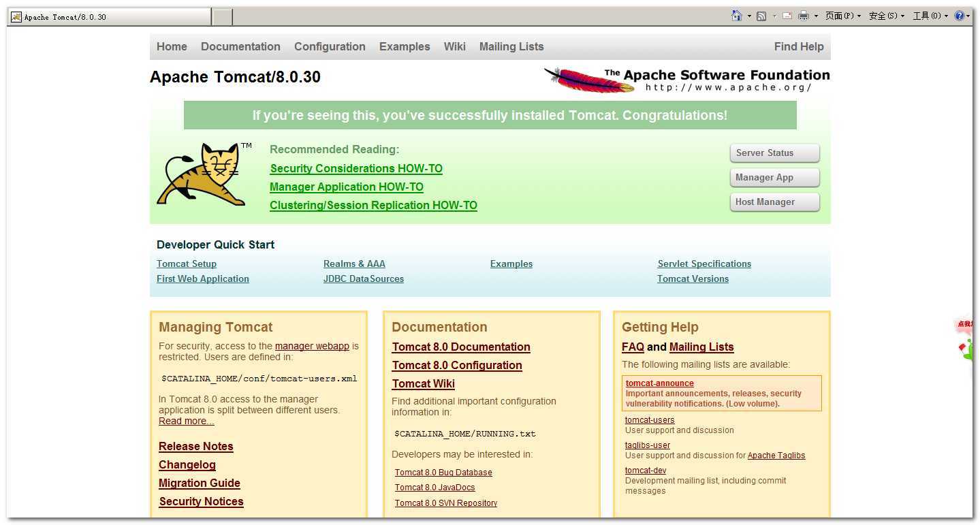Open the Security Notices link

coord(202,501)
